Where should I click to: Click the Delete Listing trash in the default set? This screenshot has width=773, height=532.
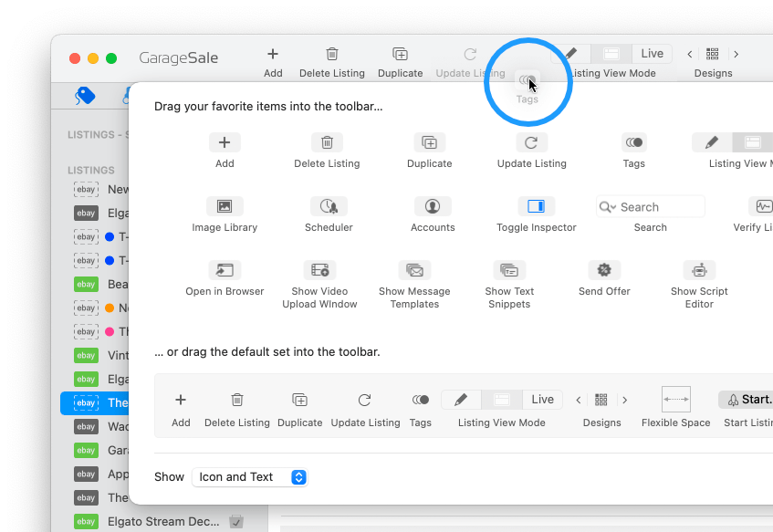237,400
